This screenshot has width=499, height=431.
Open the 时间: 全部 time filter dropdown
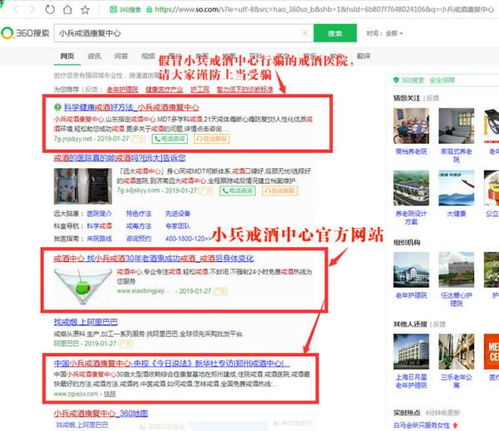(x=384, y=33)
